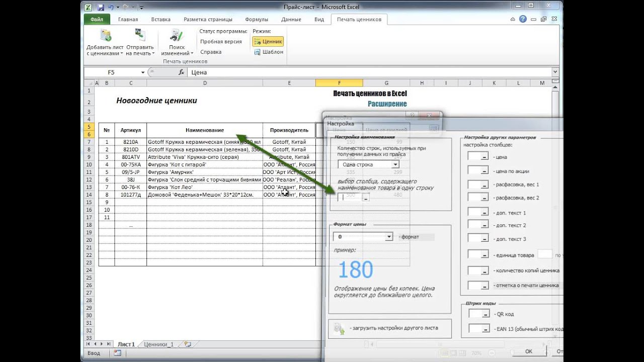Click 'Пробная версия' status button
The height and width of the screenshot is (362, 644).
pyautogui.click(x=221, y=42)
